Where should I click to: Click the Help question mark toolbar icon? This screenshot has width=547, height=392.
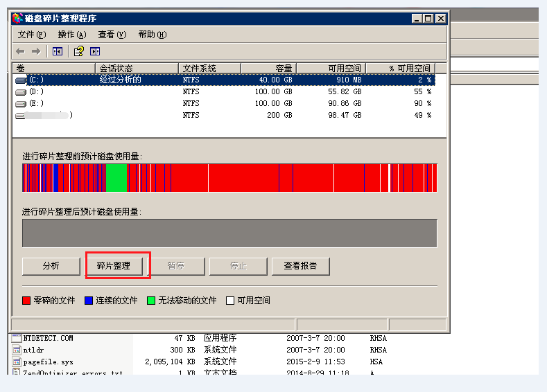coord(78,51)
